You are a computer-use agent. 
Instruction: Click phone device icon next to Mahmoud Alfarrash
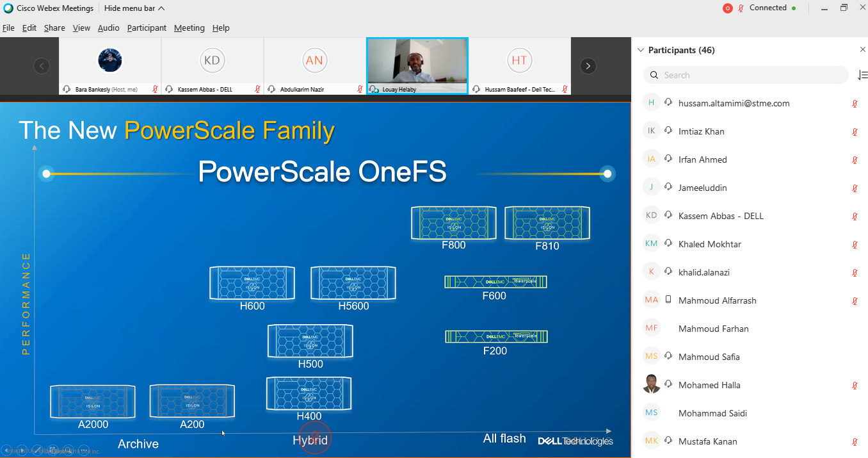point(668,300)
